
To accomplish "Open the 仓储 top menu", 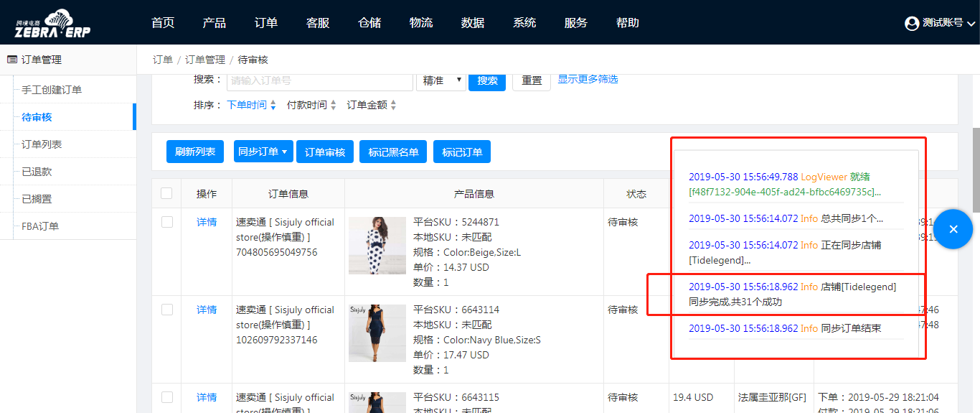I will pyautogui.click(x=369, y=23).
